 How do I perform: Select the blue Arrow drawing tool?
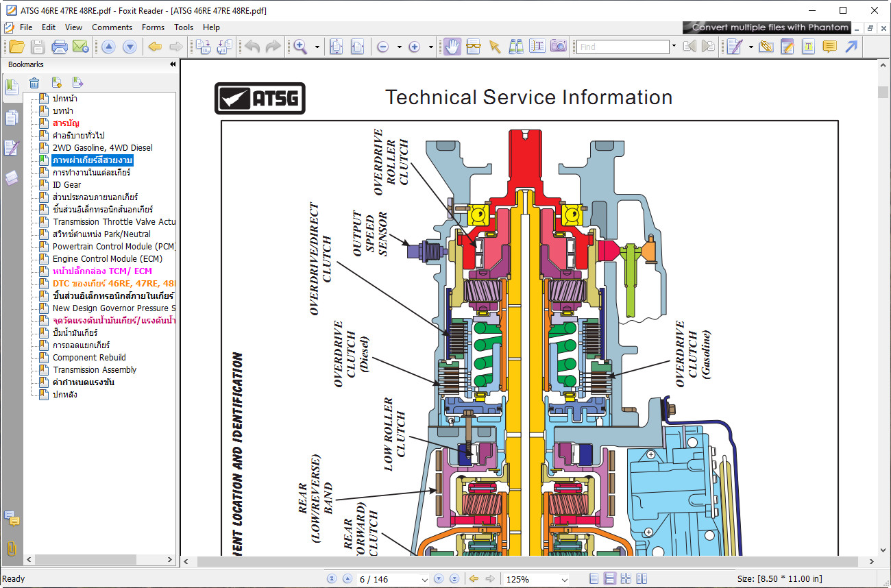(851, 47)
